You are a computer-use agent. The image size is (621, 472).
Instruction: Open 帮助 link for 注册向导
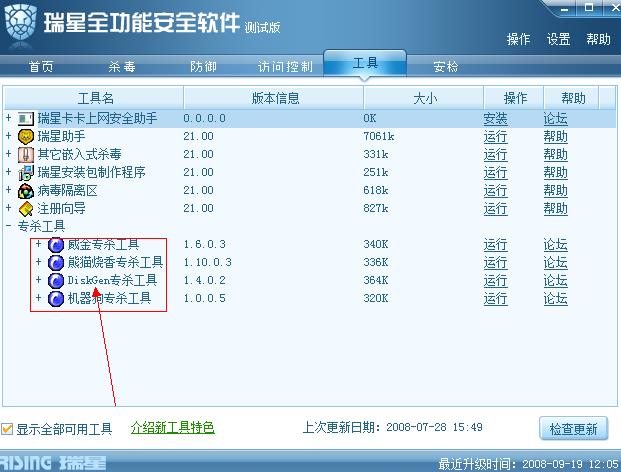click(x=556, y=209)
